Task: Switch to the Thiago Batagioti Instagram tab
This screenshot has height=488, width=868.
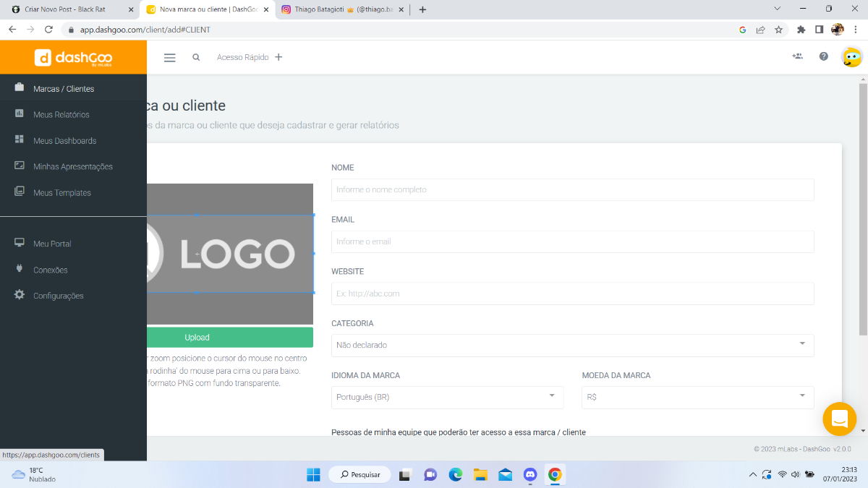Action: point(343,9)
